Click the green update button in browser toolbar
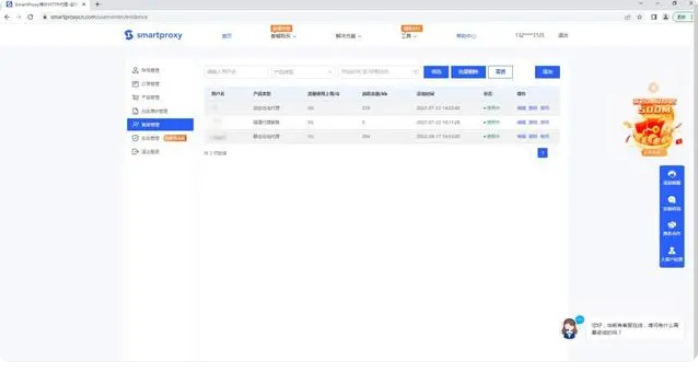The height and width of the screenshot is (376, 698). 683,17
